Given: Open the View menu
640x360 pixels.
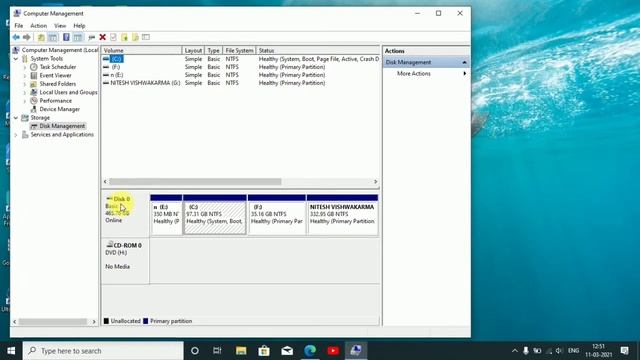Looking at the screenshot, I should point(60,26).
